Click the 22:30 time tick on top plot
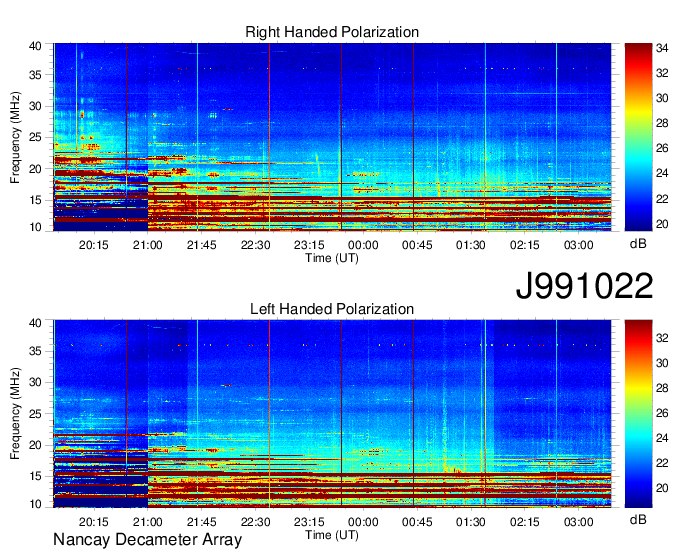The height and width of the screenshot is (552, 680). pyautogui.click(x=255, y=245)
